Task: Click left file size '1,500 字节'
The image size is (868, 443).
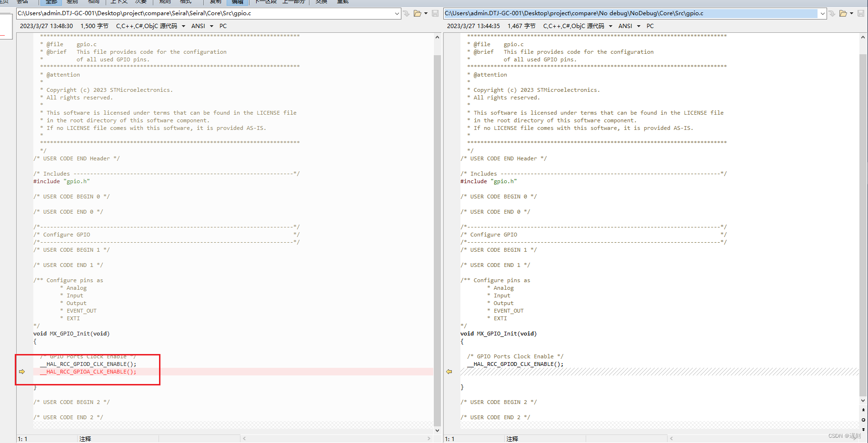Action: pyautogui.click(x=94, y=26)
